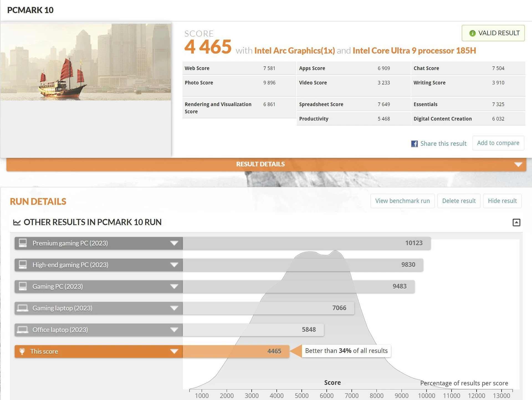This screenshot has height=400, width=532.
Task: Click View benchmark run button
Action: [x=402, y=201]
